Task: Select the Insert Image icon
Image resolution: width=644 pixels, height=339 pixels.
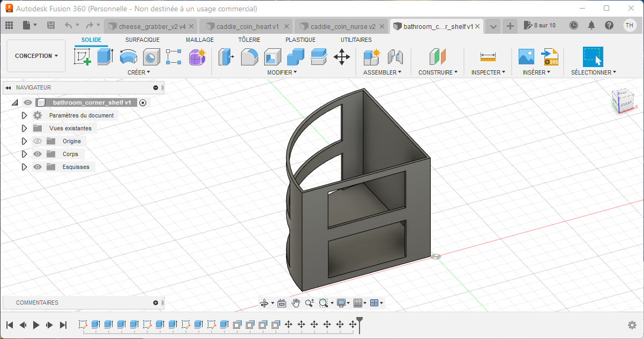Action: (x=526, y=56)
